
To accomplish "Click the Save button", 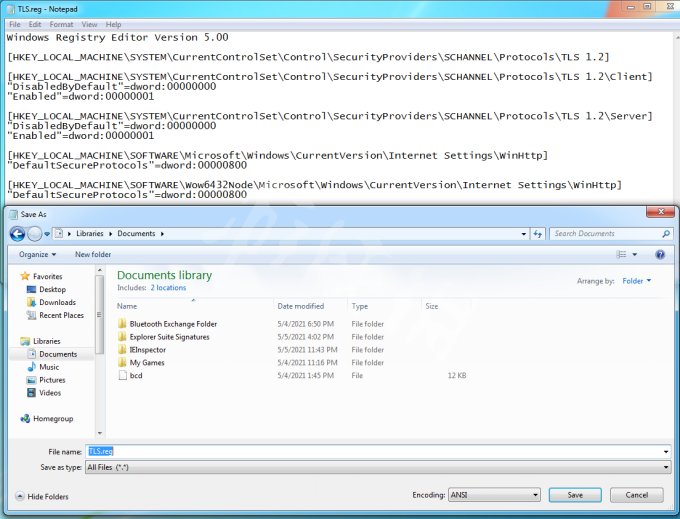I will pos(574,495).
